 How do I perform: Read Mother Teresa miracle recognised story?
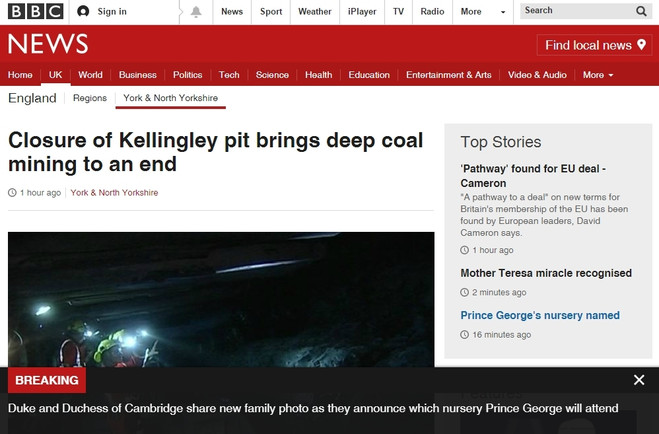[546, 273]
